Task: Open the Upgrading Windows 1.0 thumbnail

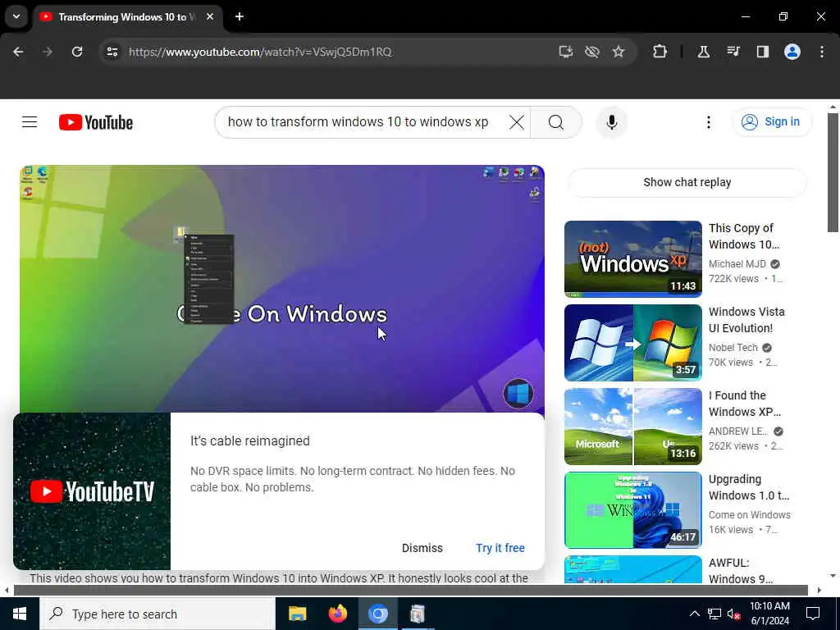Action: click(x=632, y=510)
